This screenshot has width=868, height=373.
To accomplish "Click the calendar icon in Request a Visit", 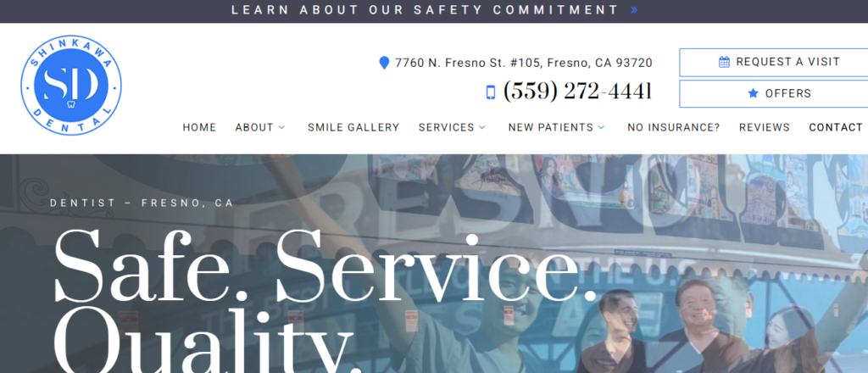I will 724,62.
